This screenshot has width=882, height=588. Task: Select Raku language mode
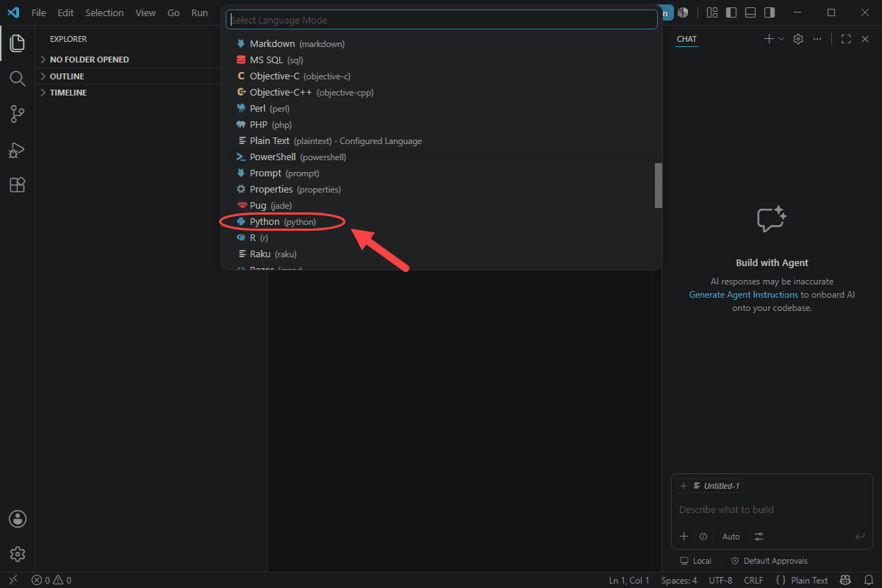(x=441, y=254)
